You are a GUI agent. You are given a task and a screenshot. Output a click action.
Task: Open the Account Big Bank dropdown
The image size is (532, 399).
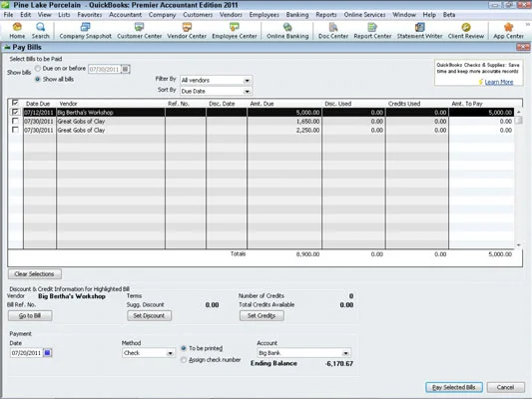345,353
